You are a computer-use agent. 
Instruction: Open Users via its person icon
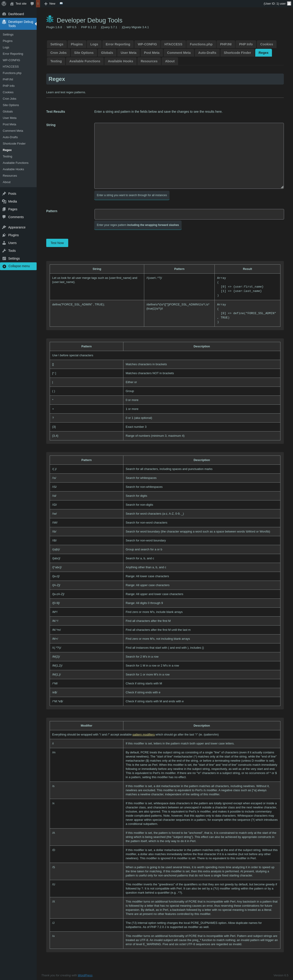pos(4,243)
